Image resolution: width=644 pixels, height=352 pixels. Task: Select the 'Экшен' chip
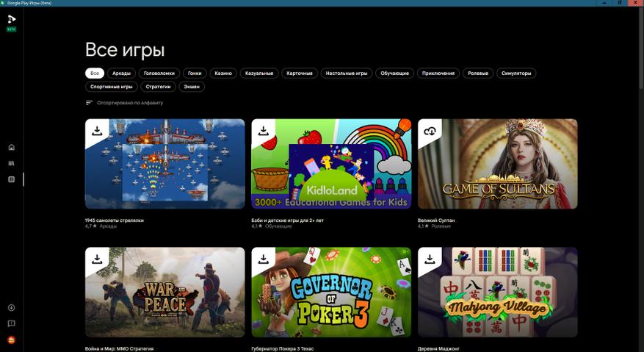point(192,87)
